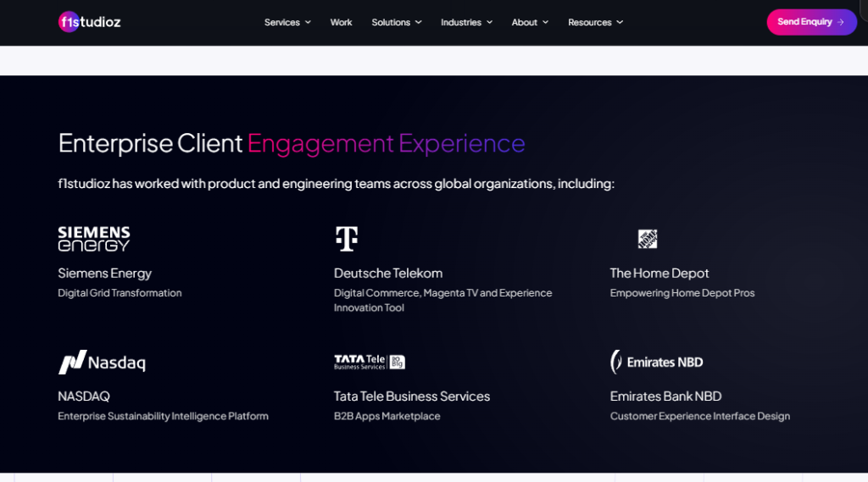Screen dimensions: 868x482
Task: Select the Tata Tele Business Services heading
Action: click(412, 396)
